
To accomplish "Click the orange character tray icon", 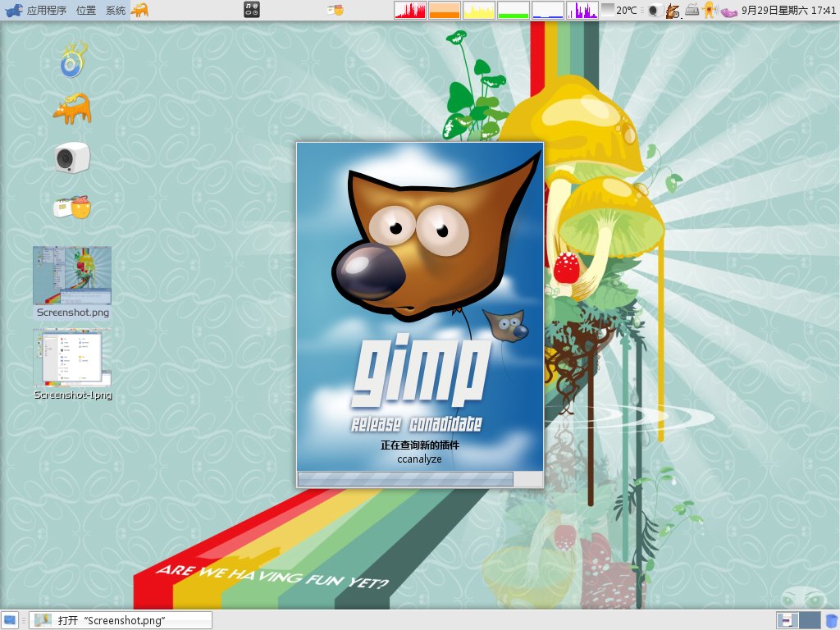I will click(x=710, y=10).
